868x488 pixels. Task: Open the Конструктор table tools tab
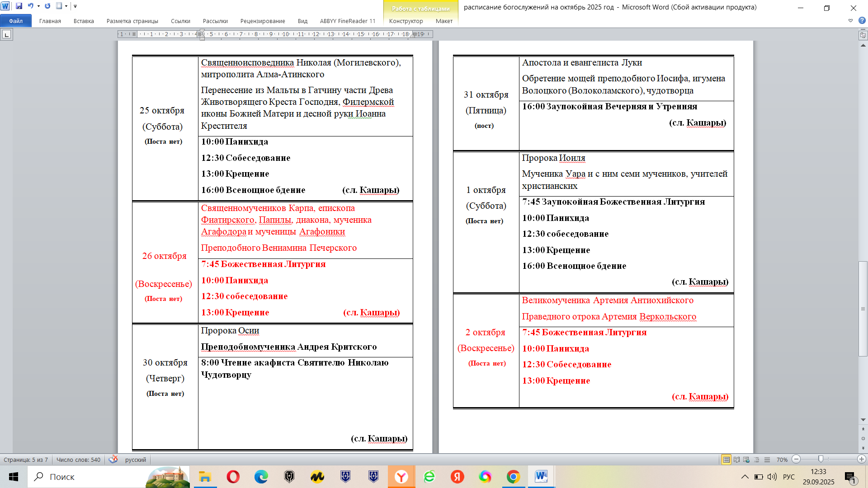[x=406, y=21]
